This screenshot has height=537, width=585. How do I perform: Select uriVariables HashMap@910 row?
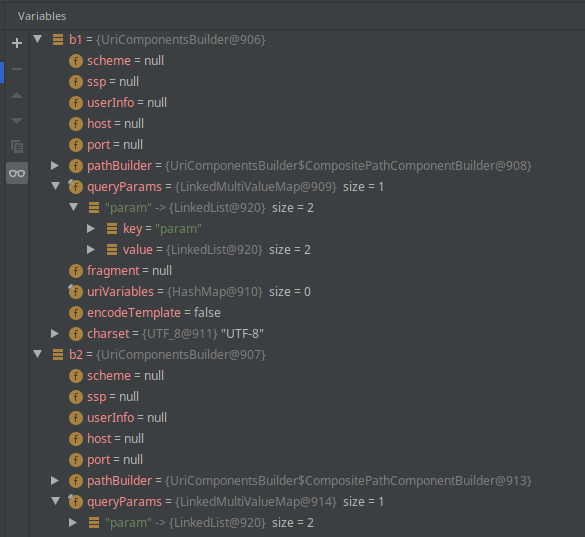click(307, 292)
